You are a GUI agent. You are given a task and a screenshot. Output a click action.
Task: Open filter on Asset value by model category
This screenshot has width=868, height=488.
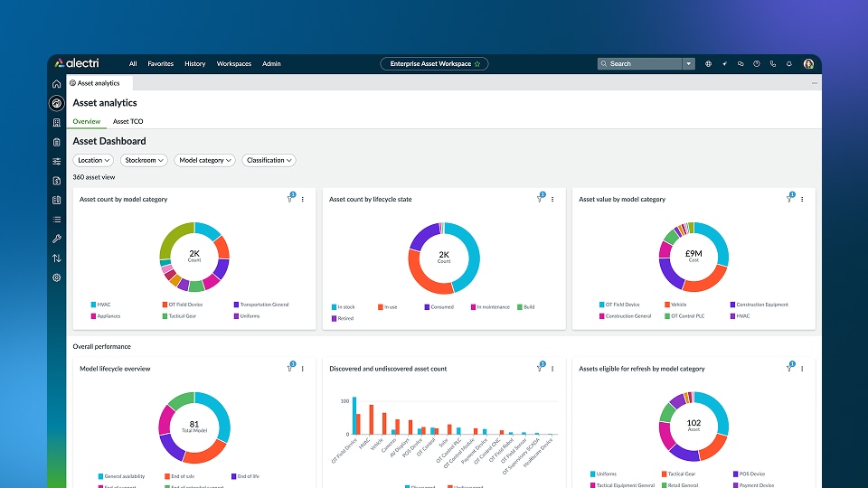click(x=790, y=198)
